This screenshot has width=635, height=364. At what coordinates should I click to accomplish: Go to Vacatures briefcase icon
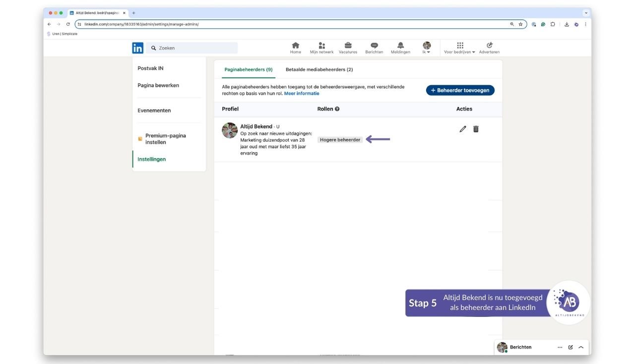(x=348, y=46)
